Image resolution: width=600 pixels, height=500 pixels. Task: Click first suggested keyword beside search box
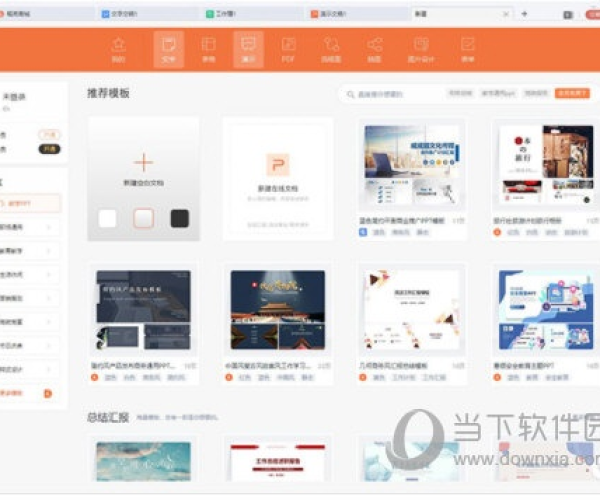point(460,93)
